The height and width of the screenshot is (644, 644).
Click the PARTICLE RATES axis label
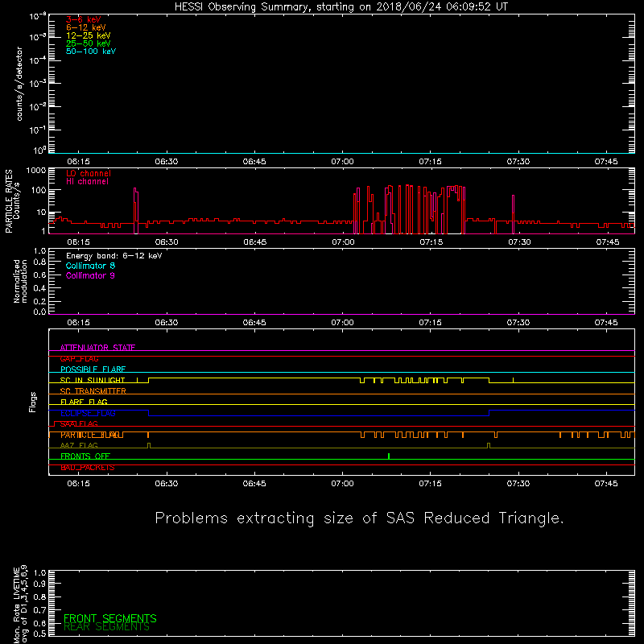9,201
